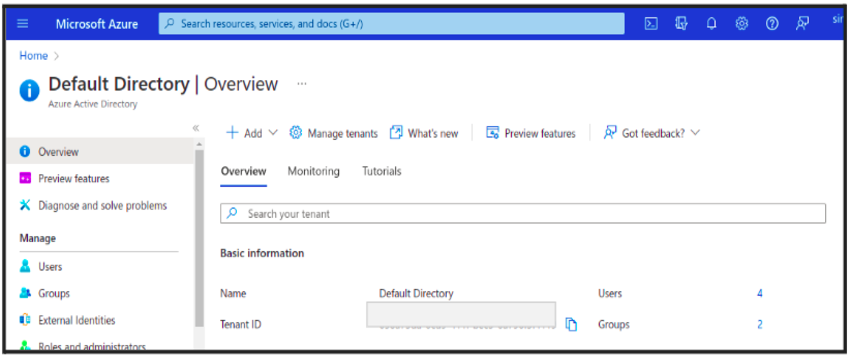
Task: Open the Groups count link 2
Action: tap(760, 324)
